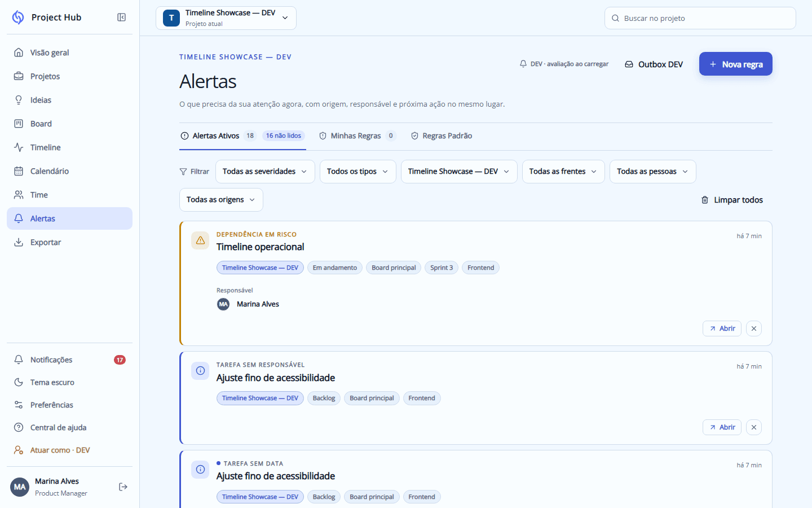Click Board principal tag in Timeline operacional

pos(394,268)
